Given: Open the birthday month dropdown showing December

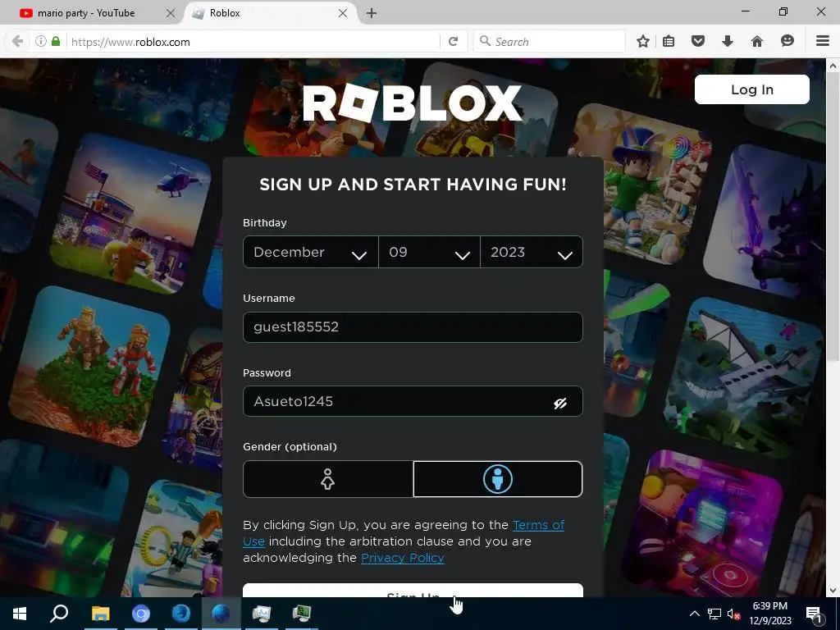Looking at the screenshot, I should pyautogui.click(x=311, y=252).
